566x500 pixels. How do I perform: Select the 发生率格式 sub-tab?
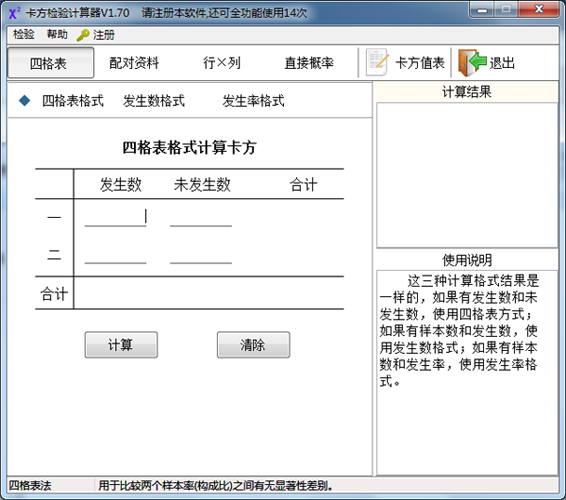tap(253, 101)
